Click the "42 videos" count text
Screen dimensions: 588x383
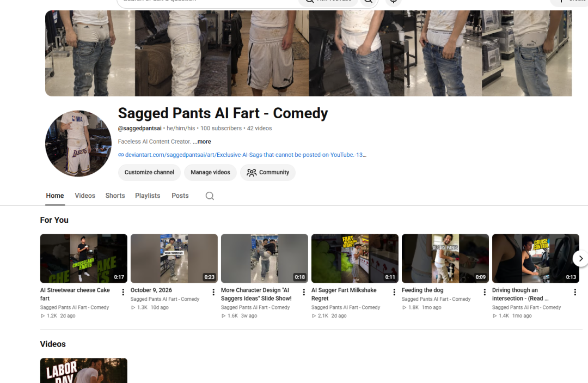click(x=260, y=128)
